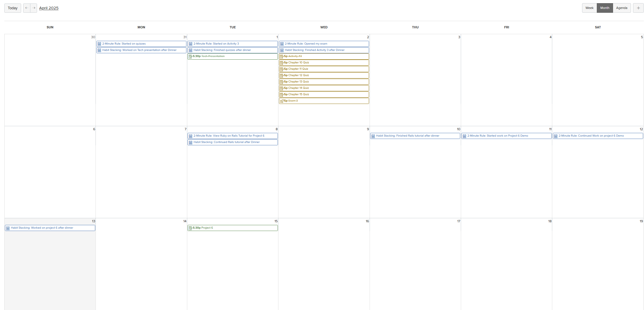The image size is (644, 310).
Task: Open "2-Minute Rule: Continued Work on project 6 Demo"
Action: [x=598, y=136]
